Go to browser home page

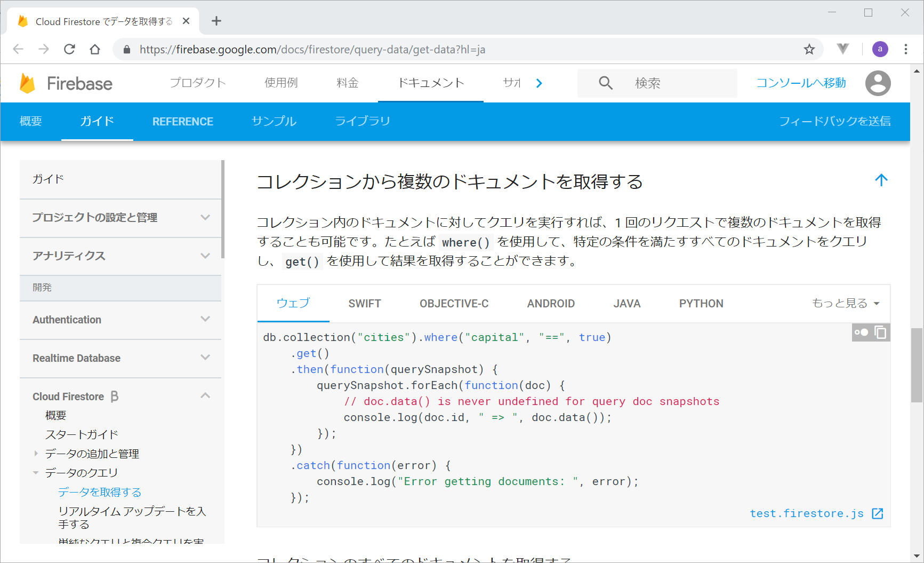(x=95, y=50)
